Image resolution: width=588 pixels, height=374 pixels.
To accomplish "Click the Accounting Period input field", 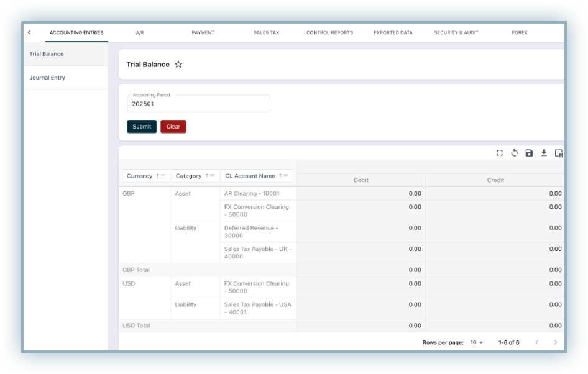I will (198, 104).
